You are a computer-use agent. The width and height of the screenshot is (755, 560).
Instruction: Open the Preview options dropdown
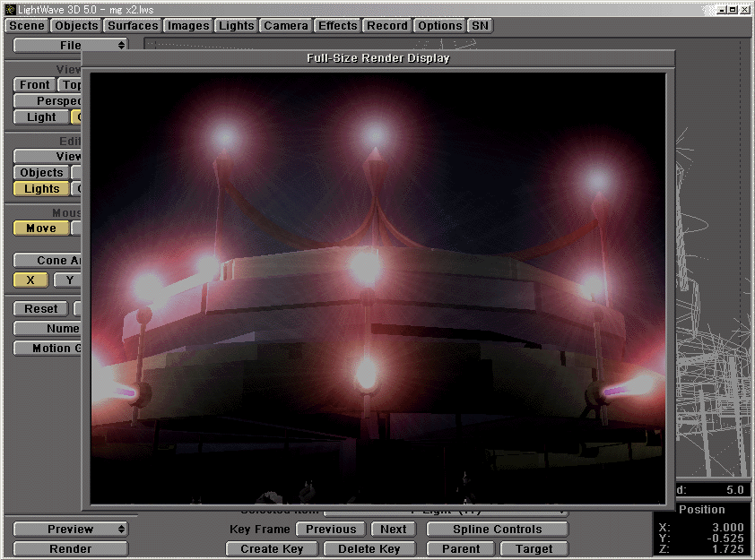pos(70,529)
